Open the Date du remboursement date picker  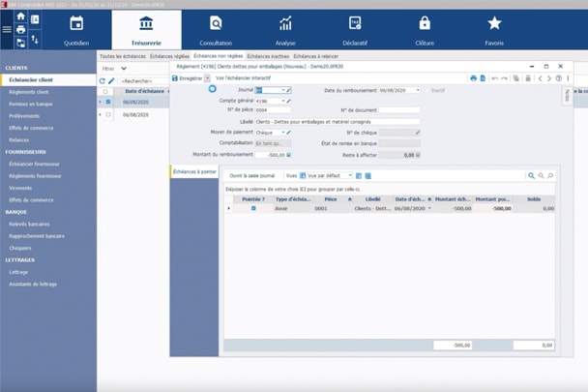418,89
